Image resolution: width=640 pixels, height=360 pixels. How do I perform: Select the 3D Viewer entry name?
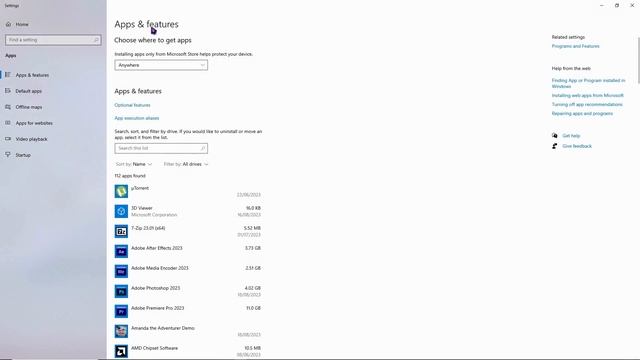142,208
